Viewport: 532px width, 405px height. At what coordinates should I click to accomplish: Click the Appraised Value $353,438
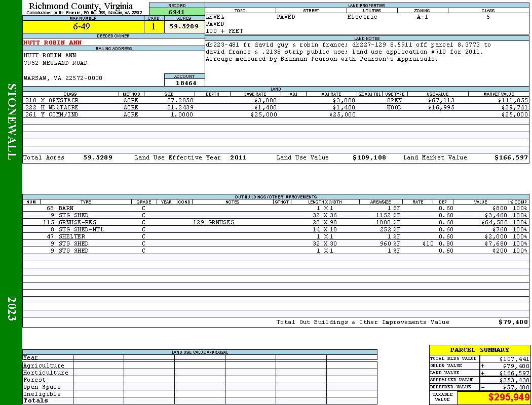coord(514,380)
